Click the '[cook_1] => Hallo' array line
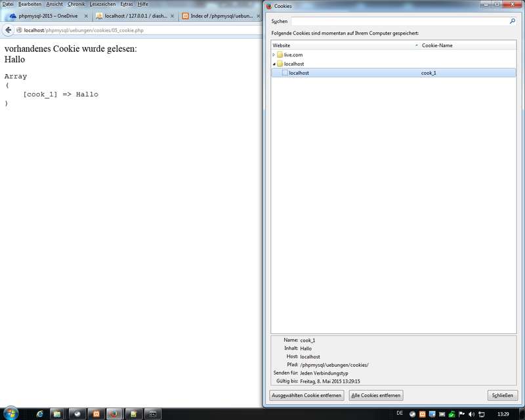This screenshot has height=420, width=525. point(60,94)
